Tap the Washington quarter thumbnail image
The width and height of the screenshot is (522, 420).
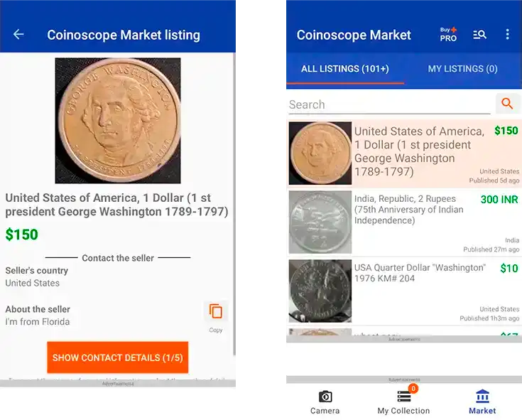(320, 291)
